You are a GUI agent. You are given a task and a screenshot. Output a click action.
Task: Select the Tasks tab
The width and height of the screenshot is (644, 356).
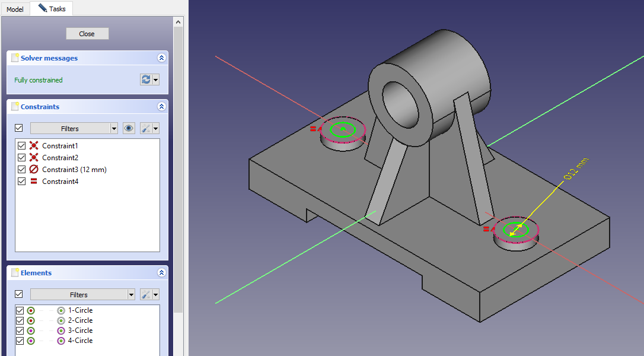coord(52,9)
